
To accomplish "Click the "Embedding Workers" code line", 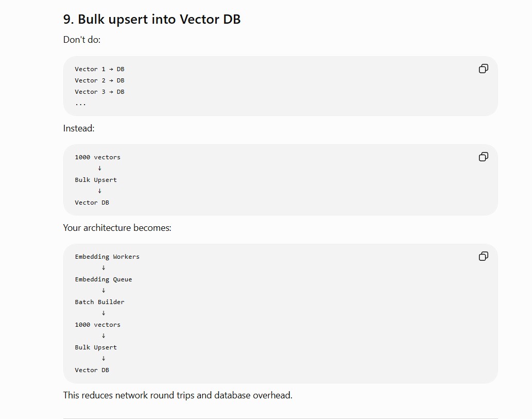I will point(107,257).
